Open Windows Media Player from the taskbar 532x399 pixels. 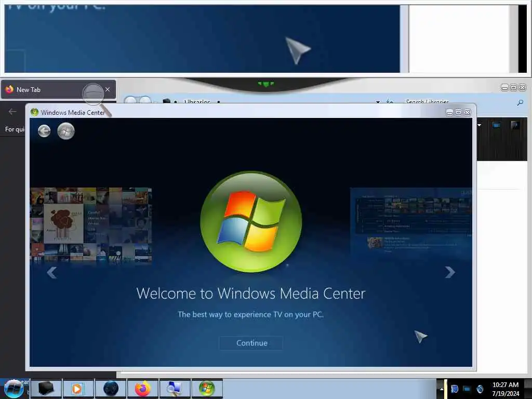tap(78, 389)
